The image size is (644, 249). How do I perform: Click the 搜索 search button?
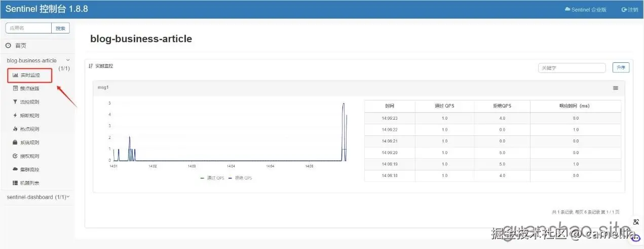[x=61, y=28]
